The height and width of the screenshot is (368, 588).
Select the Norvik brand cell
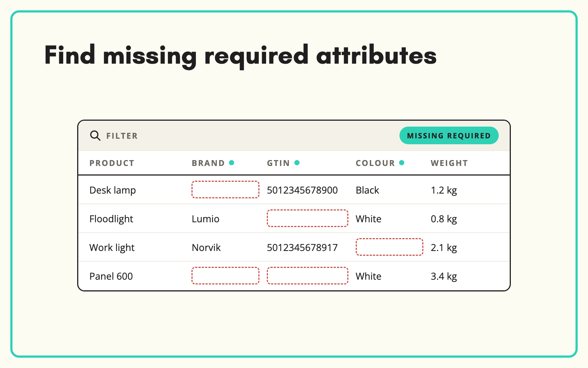point(206,248)
